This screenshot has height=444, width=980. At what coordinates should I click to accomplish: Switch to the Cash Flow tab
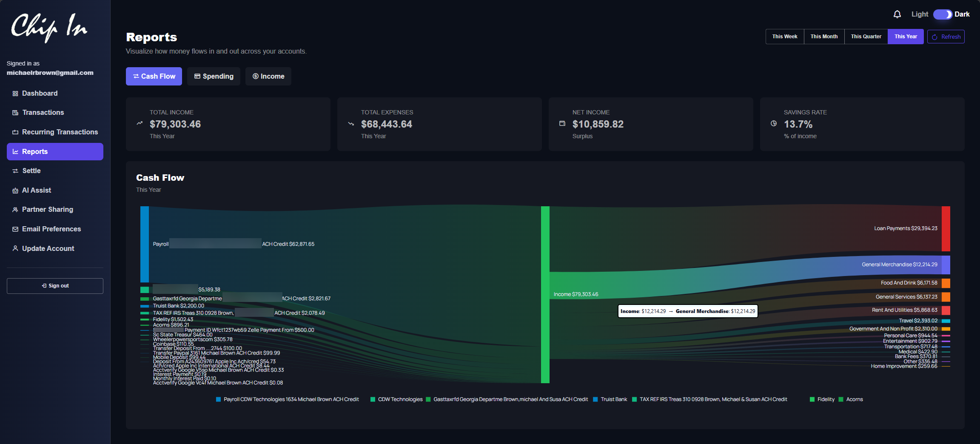[x=154, y=77]
